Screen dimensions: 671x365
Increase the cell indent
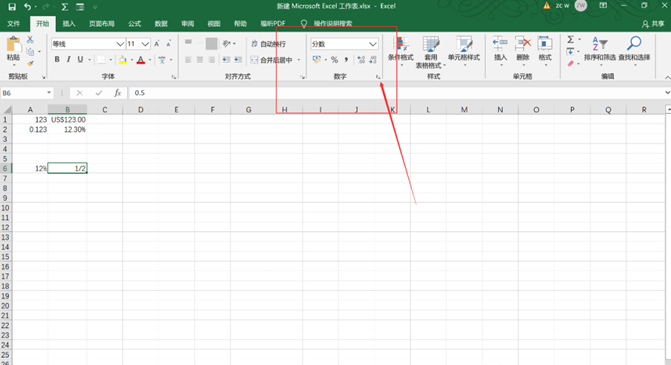pyautogui.click(x=238, y=60)
